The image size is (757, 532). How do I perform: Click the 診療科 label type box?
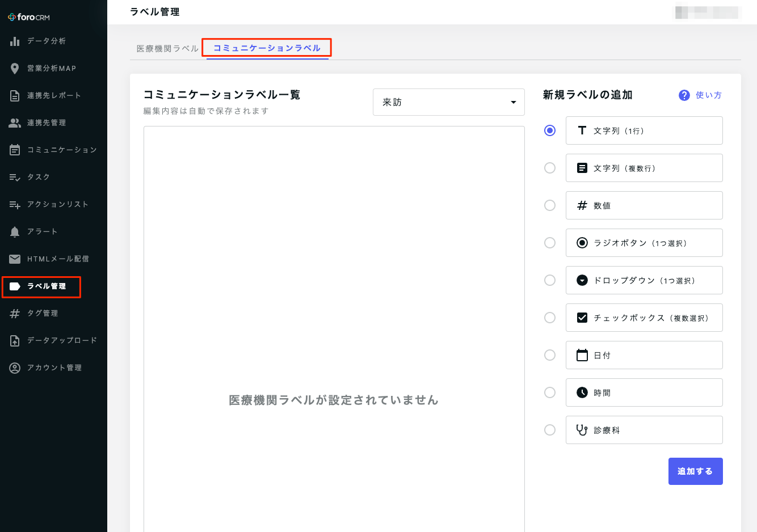(644, 430)
